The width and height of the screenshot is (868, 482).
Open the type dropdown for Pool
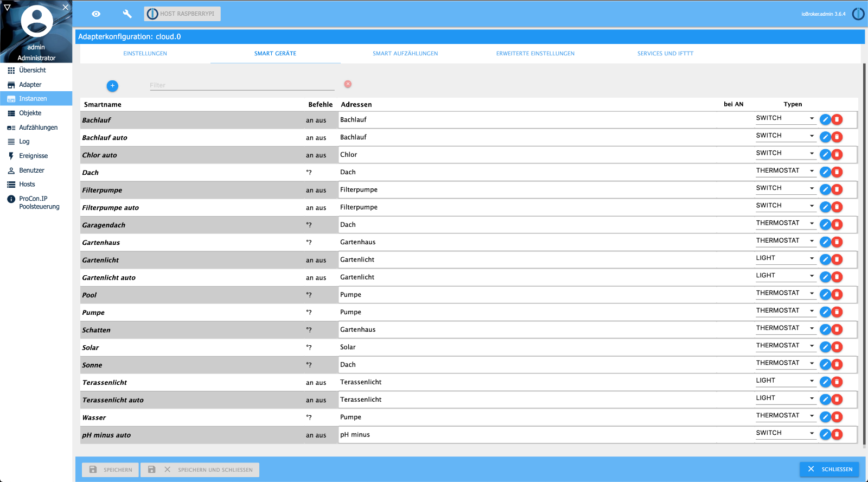(786, 293)
